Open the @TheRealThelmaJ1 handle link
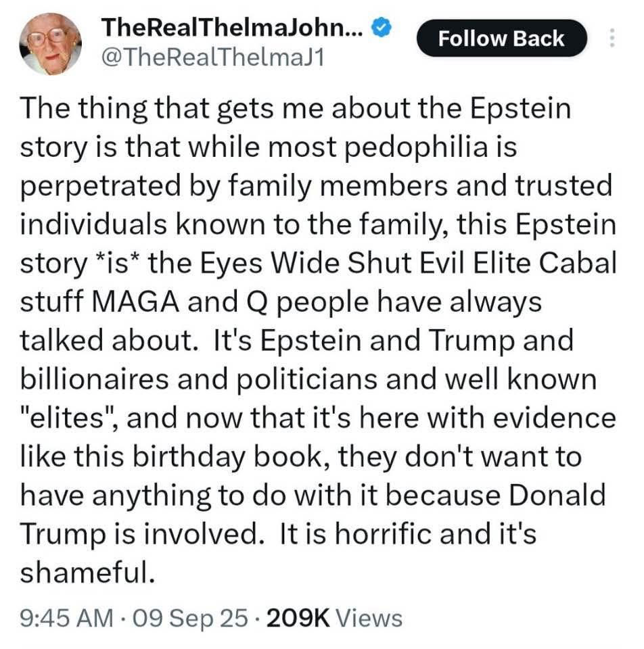The width and height of the screenshot is (644, 649). pyautogui.click(x=213, y=59)
